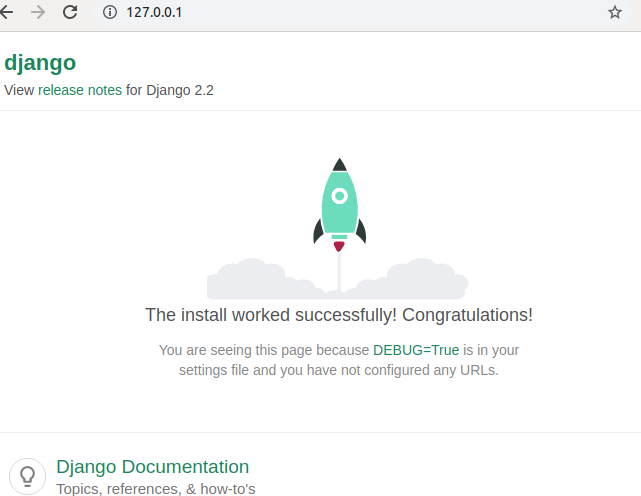Click the browser back arrow

coord(6,12)
